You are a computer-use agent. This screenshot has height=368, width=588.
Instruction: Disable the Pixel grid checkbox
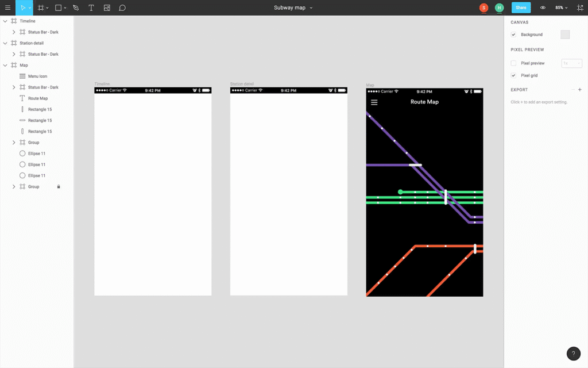513,75
